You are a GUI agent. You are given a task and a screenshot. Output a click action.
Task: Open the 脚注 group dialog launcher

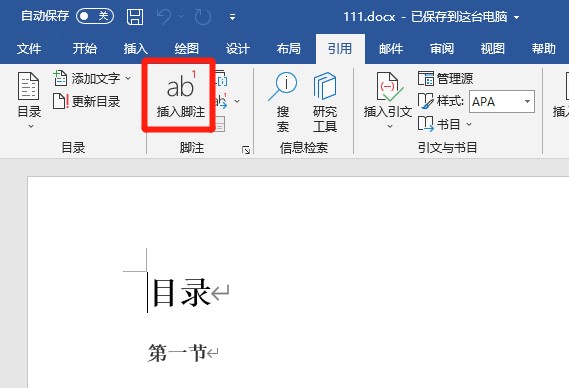[246, 150]
